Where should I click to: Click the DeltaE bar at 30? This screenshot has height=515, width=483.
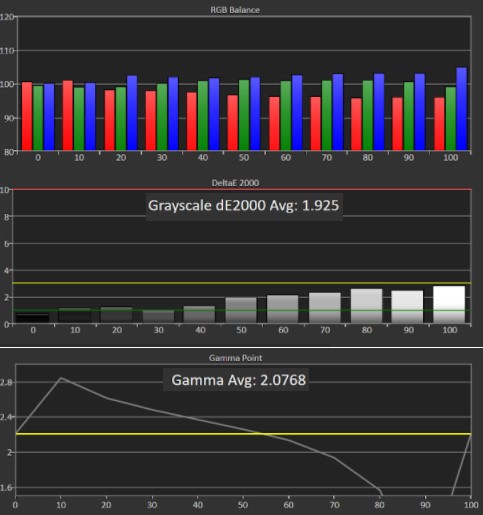[158, 317]
